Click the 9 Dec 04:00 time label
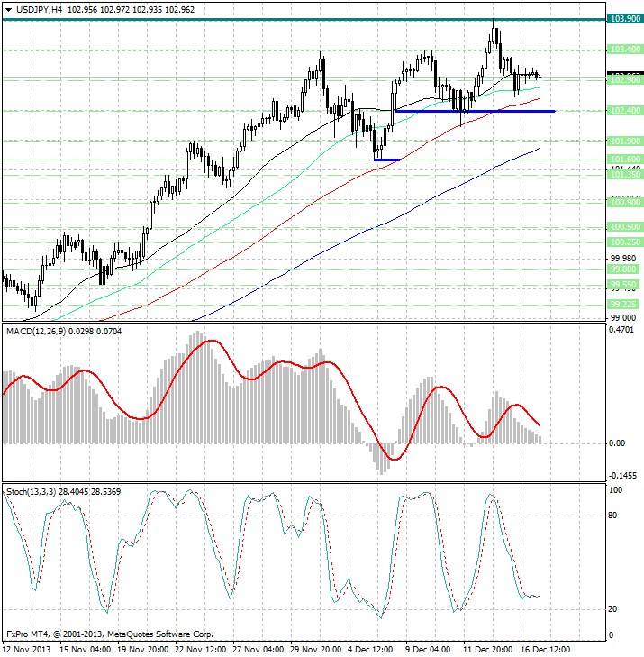Viewport: 644px width, 657px height. (428, 650)
